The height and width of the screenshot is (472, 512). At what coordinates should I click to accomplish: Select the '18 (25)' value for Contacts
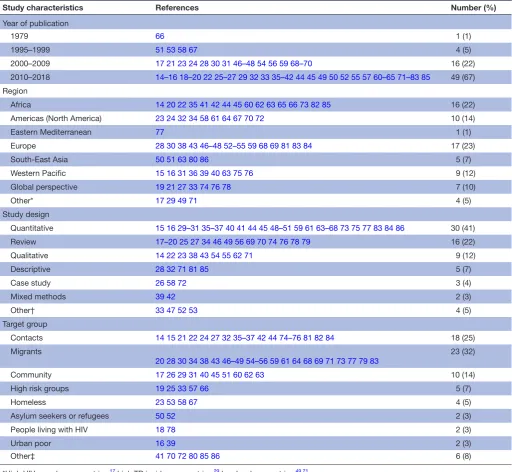463,338
